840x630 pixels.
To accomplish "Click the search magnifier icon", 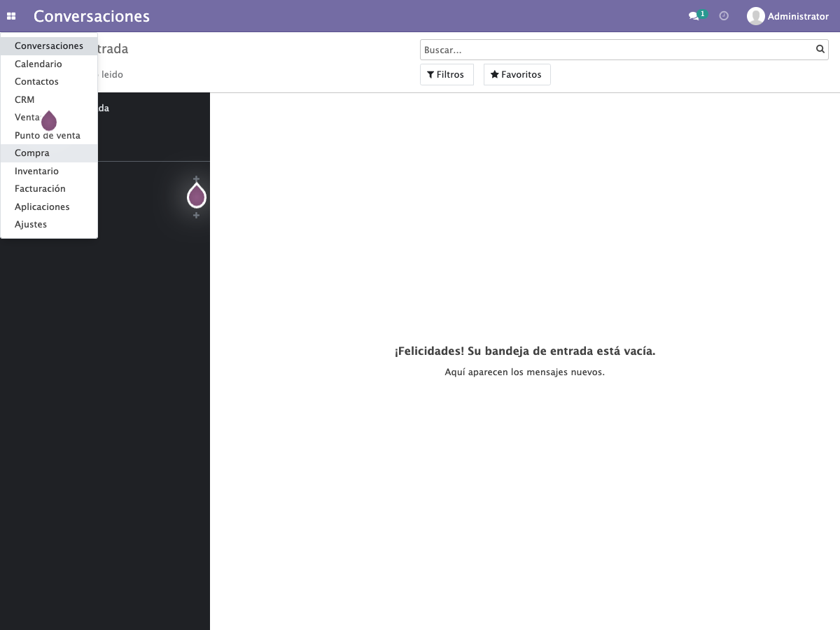I will tap(820, 50).
